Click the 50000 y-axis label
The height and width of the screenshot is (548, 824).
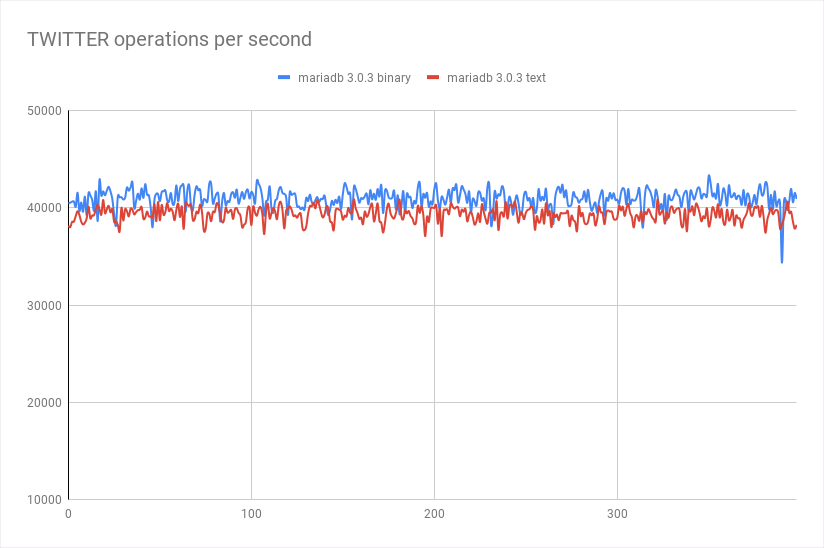(x=44, y=111)
